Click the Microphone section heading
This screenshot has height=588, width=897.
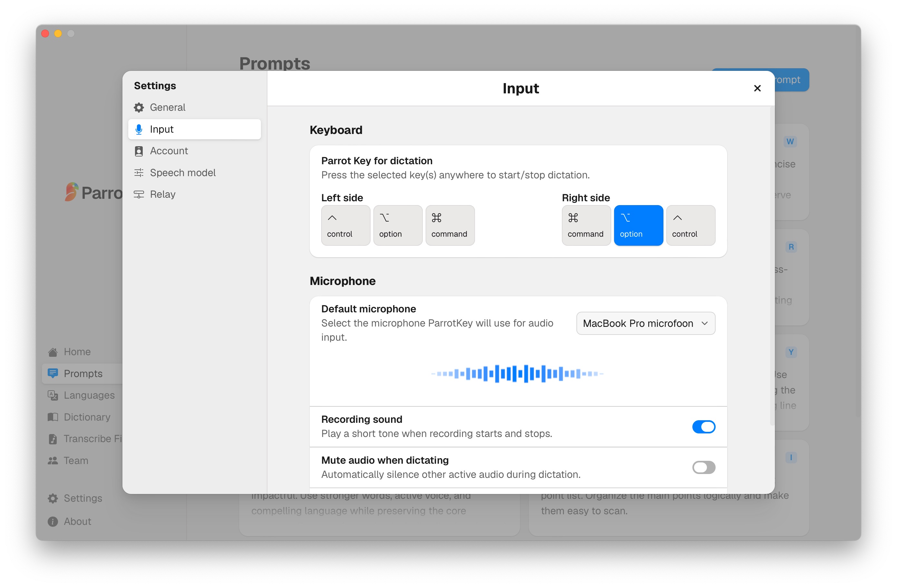(x=342, y=281)
